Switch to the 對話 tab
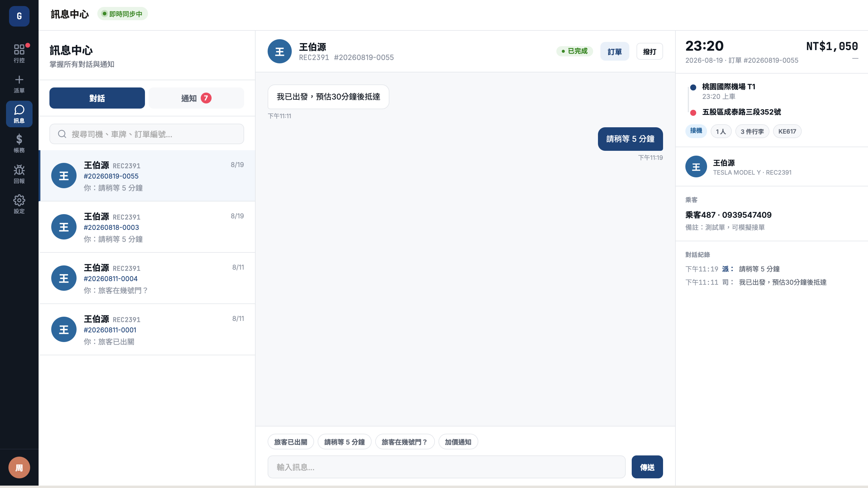 pyautogui.click(x=97, y=98)
